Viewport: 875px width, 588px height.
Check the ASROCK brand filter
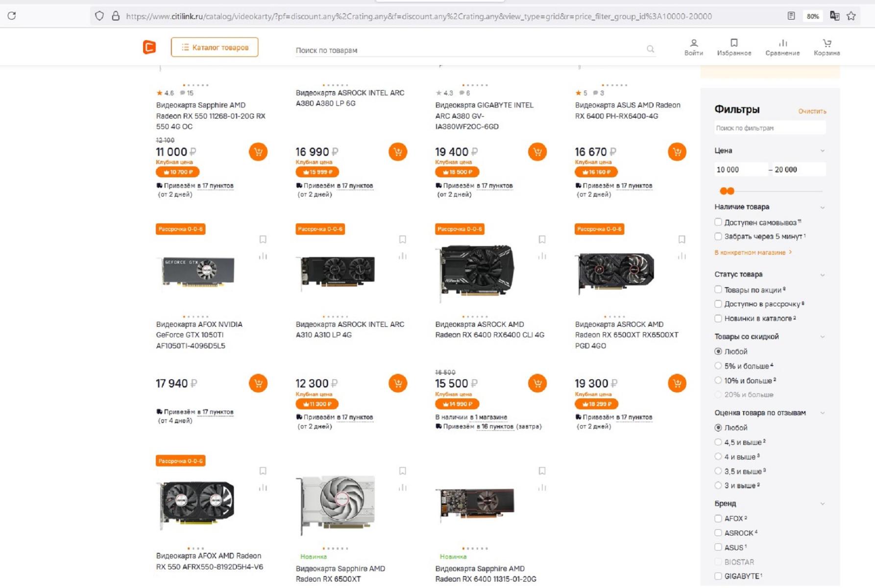click(718, 533)
